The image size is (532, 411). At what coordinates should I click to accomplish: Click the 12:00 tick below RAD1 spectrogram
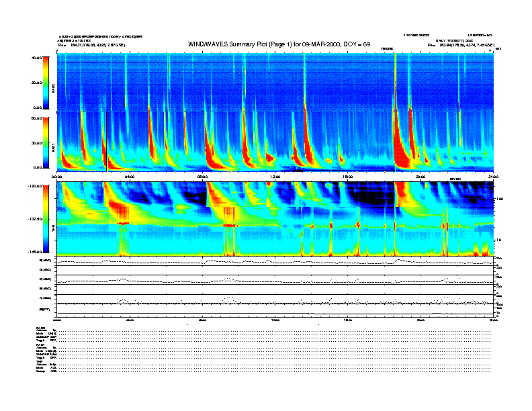pyautogui.click(x=275, y=177)
